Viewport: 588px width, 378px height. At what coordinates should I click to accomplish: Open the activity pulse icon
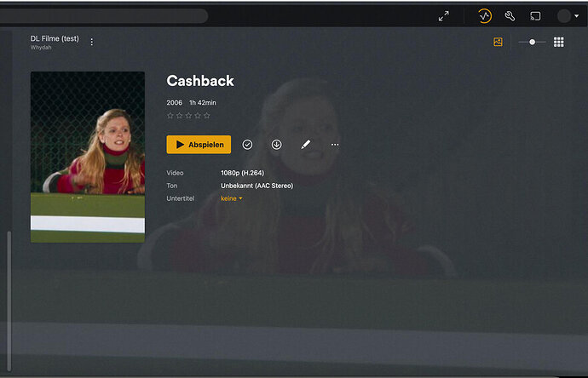[485, 16]
